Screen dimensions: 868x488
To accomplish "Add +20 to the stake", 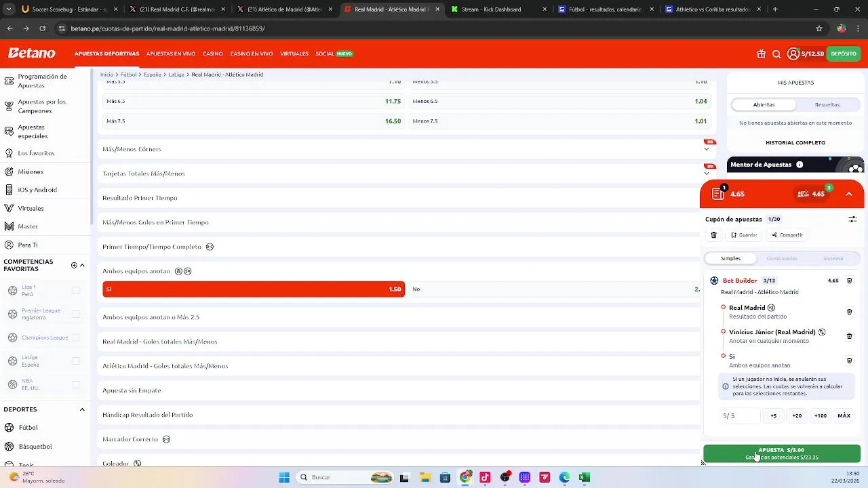I will coord(797,415).
